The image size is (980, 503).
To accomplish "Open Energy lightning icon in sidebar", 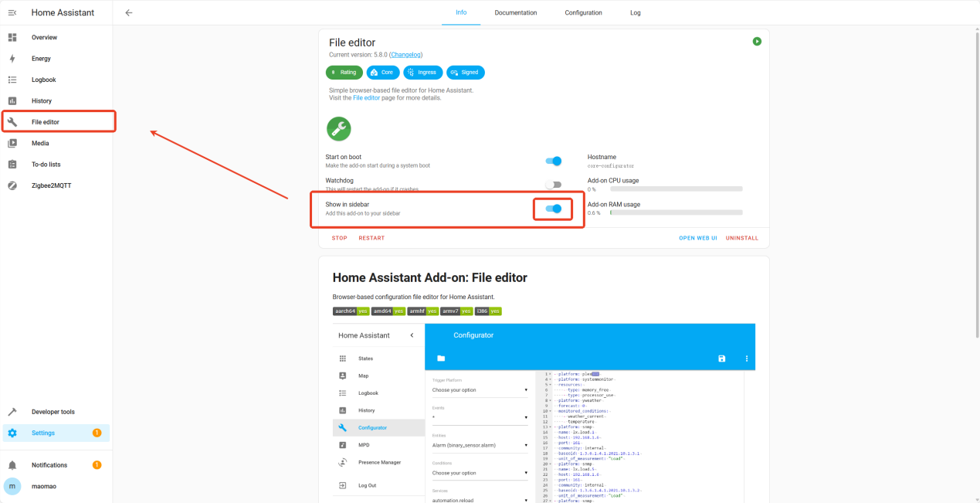I will click(x=12, y=59).
